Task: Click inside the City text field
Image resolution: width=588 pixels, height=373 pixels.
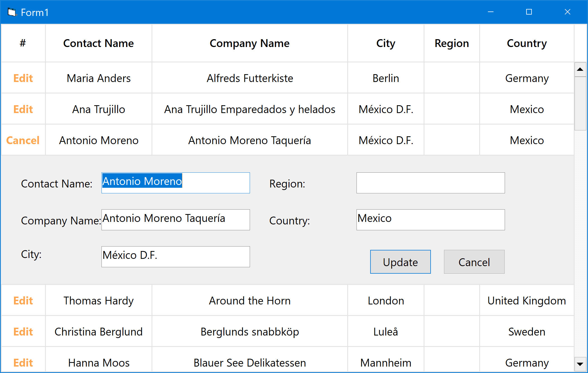Action: [x=175, y=257]
